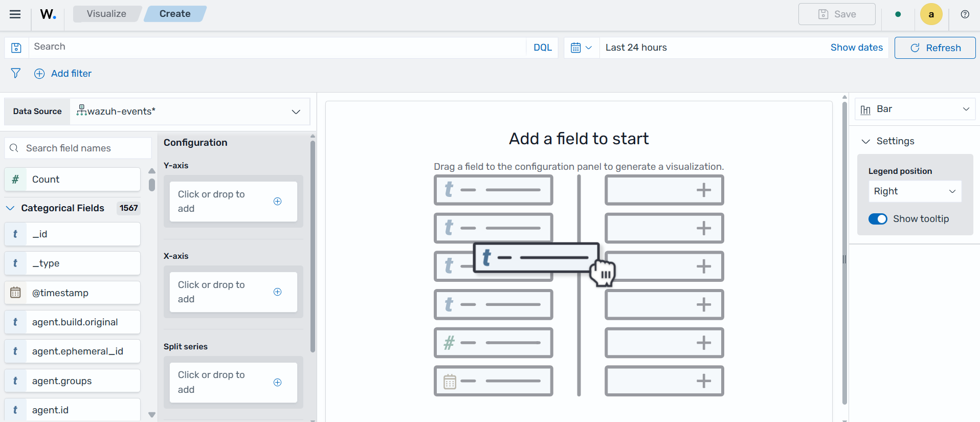Open the saved queries disk icon
Screen dimensions: 980x422
pos(16,48)
